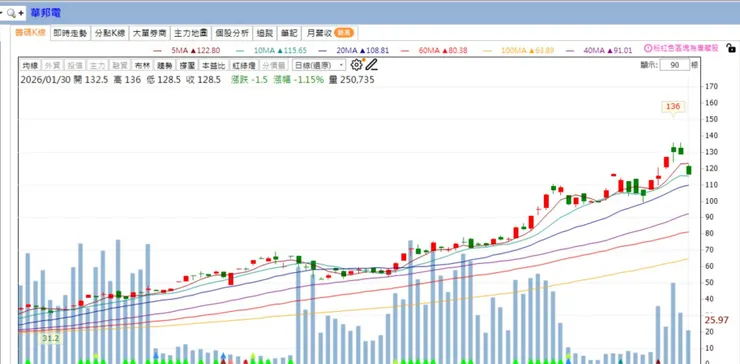Switch to the 分點K線 tab
This screenshot has height=364, width=740.
[110, 33]
